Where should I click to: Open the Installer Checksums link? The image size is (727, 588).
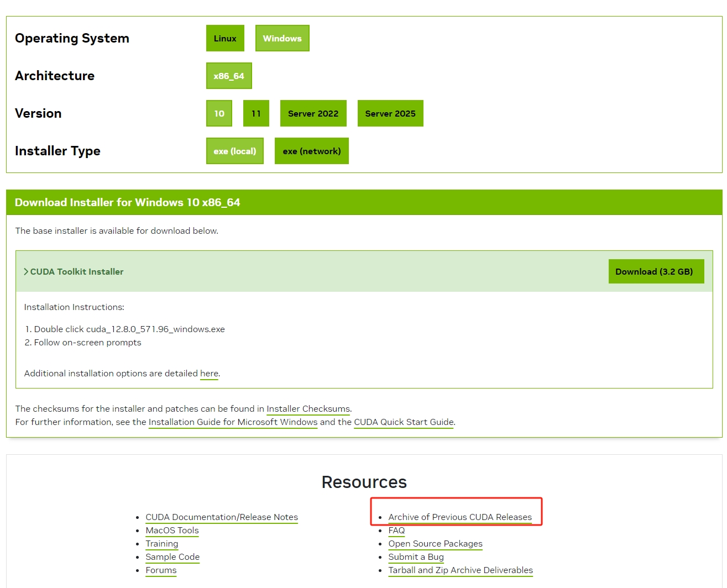click(x=308, y=409)
